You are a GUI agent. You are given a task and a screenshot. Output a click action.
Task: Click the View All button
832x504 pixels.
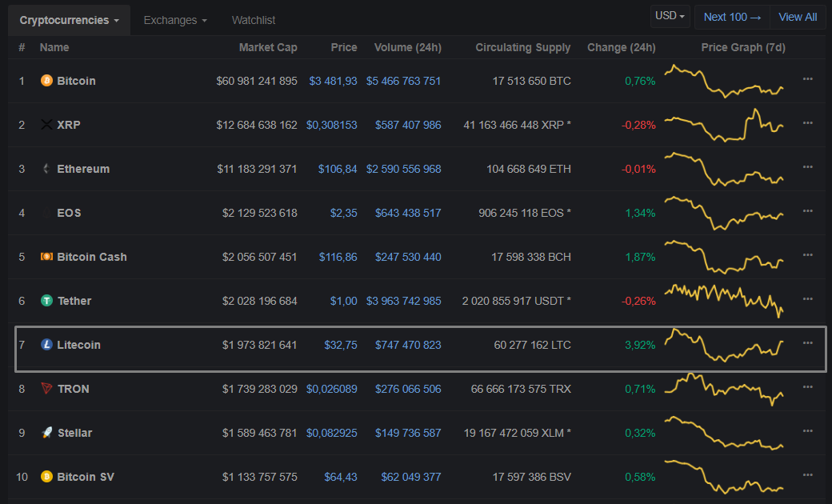point(798,17)
